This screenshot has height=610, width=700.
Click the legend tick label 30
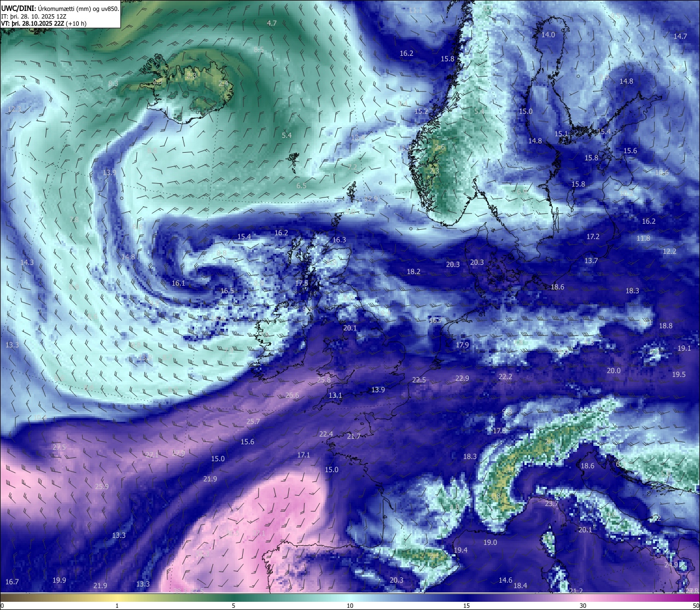[x=583, y=606]
